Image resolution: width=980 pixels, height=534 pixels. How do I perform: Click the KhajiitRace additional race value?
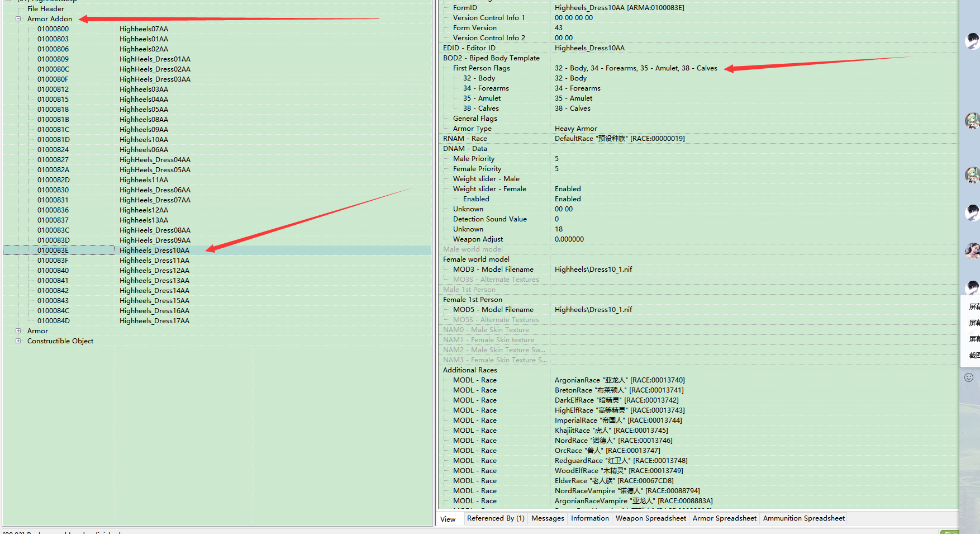pos(611,430)
